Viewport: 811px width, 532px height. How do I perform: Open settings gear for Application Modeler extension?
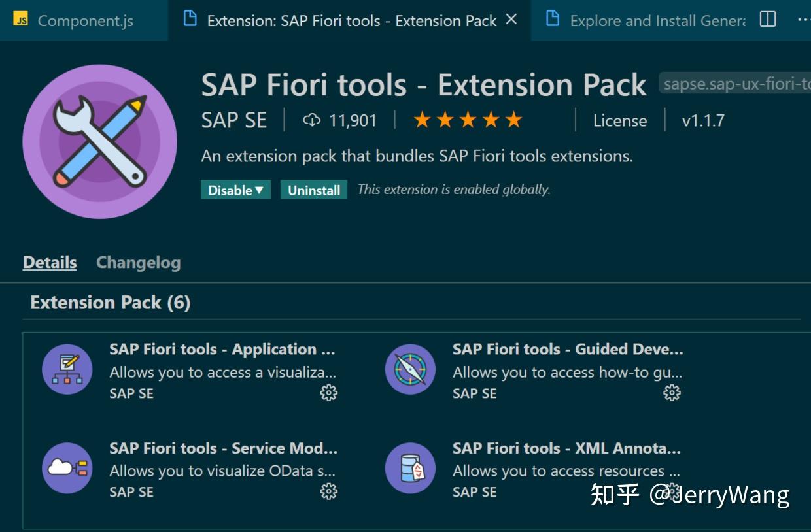coord(330,393)
